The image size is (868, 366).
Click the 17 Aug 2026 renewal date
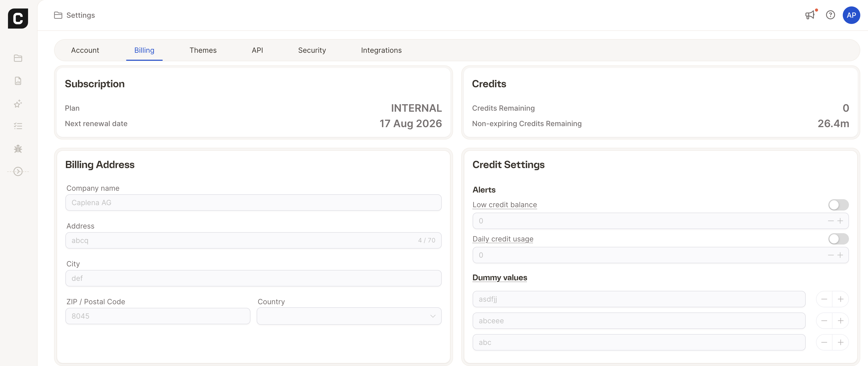click(x=410, y=124)
